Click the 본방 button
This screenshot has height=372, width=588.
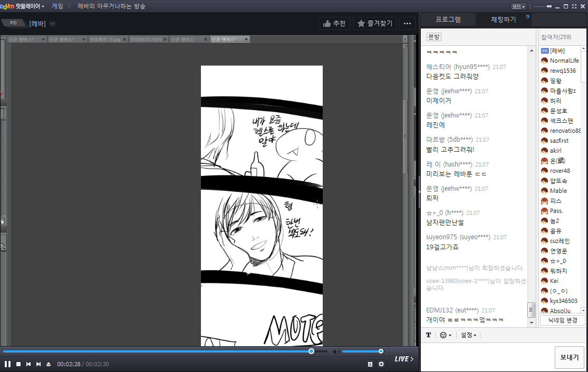tap(434, 37)
